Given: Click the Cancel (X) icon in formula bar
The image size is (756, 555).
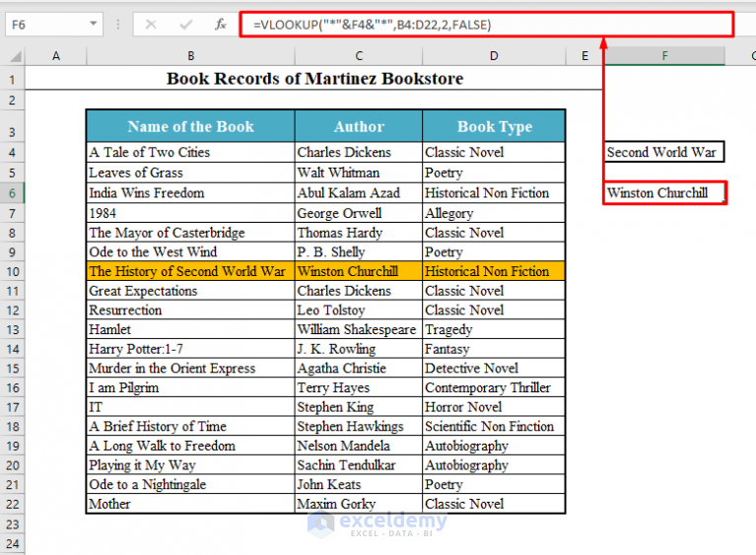Looking at the screenshot, I should 151,24.
